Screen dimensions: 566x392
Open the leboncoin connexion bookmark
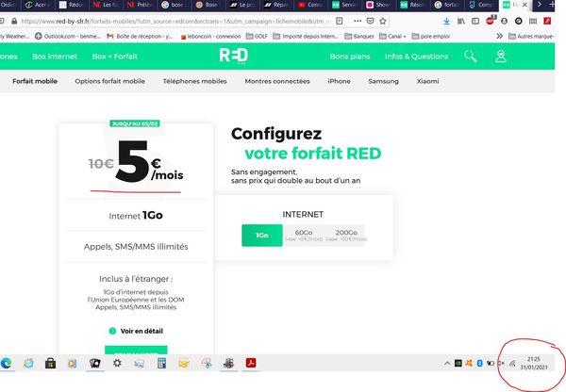coord(210,36)
